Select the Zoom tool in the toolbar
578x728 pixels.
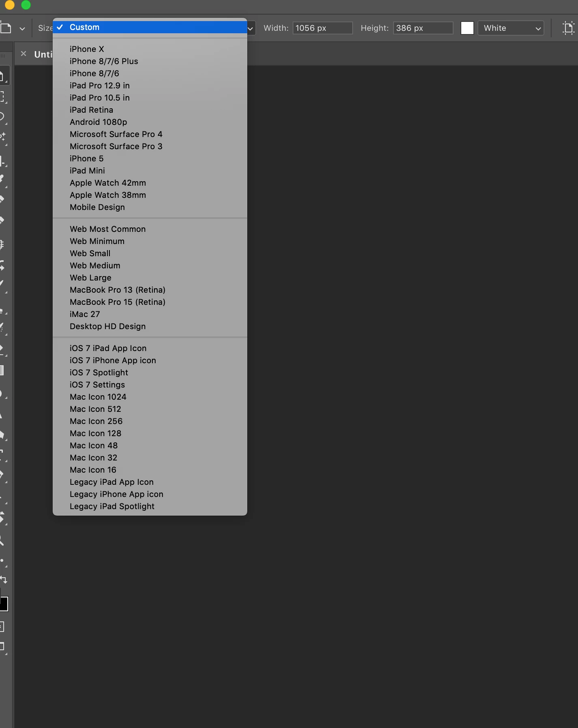[2, 540]
